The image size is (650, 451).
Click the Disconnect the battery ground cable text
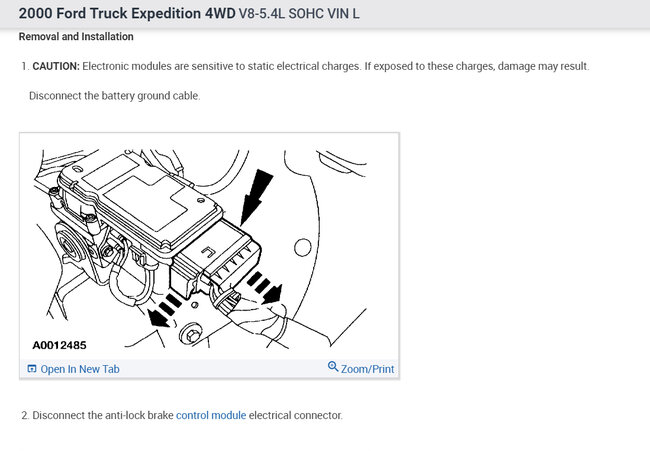click(x=114, y=96)
